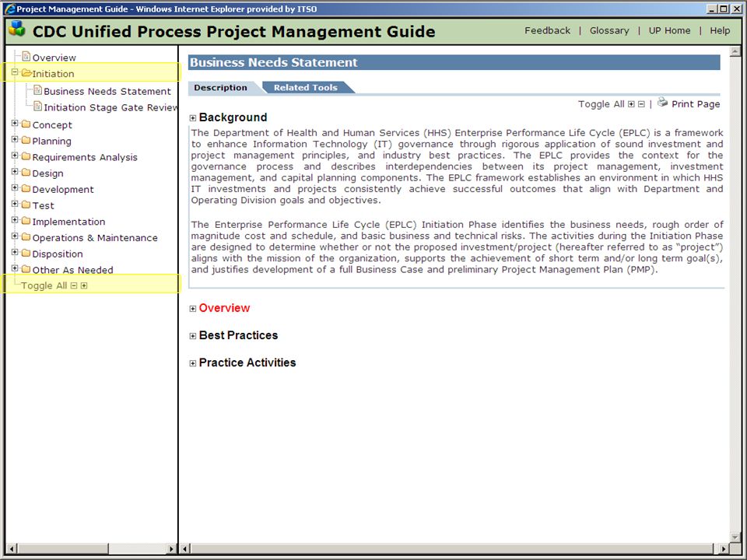
Task: Click the CDC Unified Process cube logo
Action: coord(17,29)
